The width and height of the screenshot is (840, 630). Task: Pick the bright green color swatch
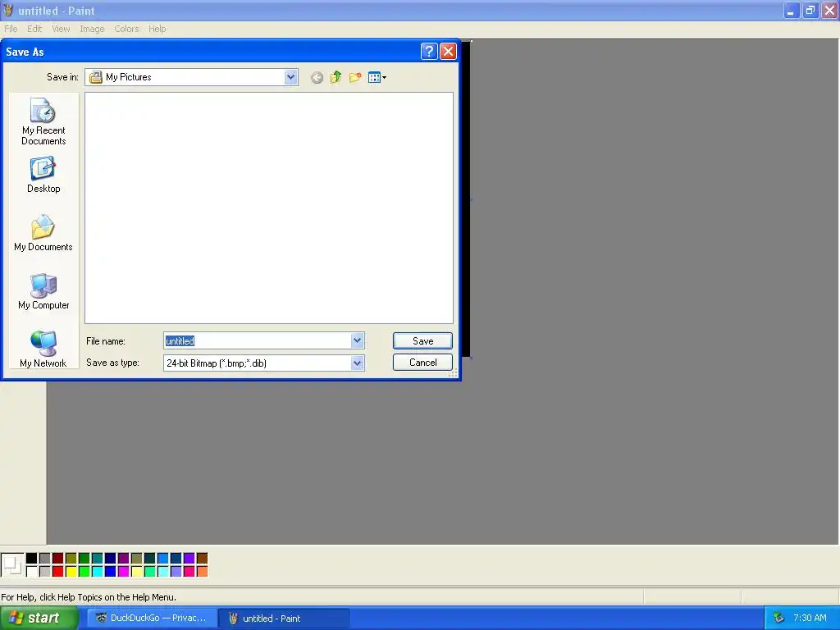(x=84, y=571)
